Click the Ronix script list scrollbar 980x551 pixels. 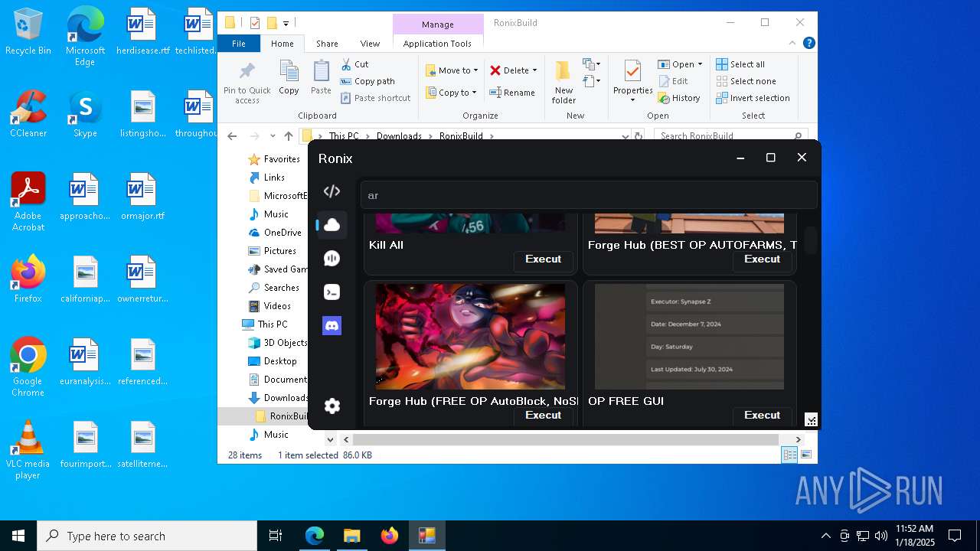810,240
